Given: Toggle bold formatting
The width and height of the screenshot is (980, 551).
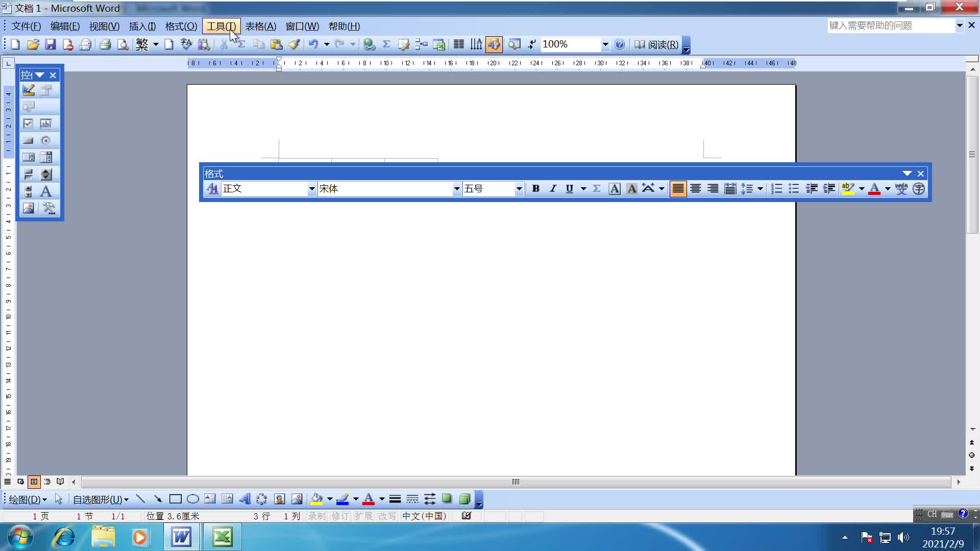Looking at the screenshot, I should point(536,189).
